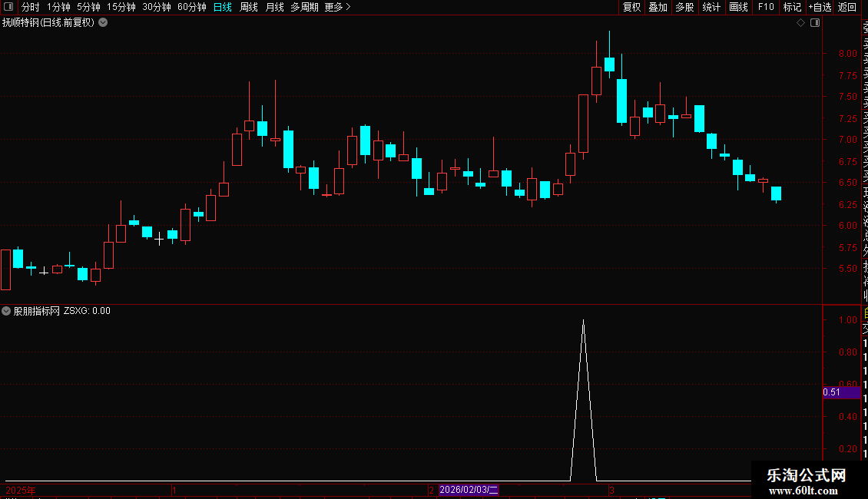Select the 15分钟 period tab
The height and width of the screenshot is (499, 868).
[x=121, y=7]
